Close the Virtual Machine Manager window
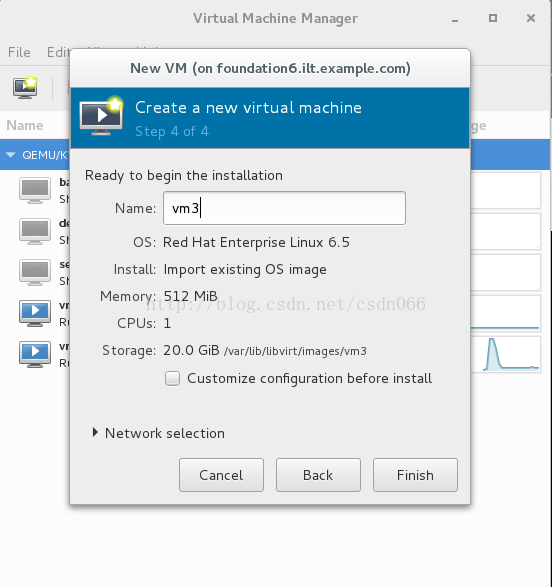This screenshot has height=587, width=552. [x=531, y=18]
